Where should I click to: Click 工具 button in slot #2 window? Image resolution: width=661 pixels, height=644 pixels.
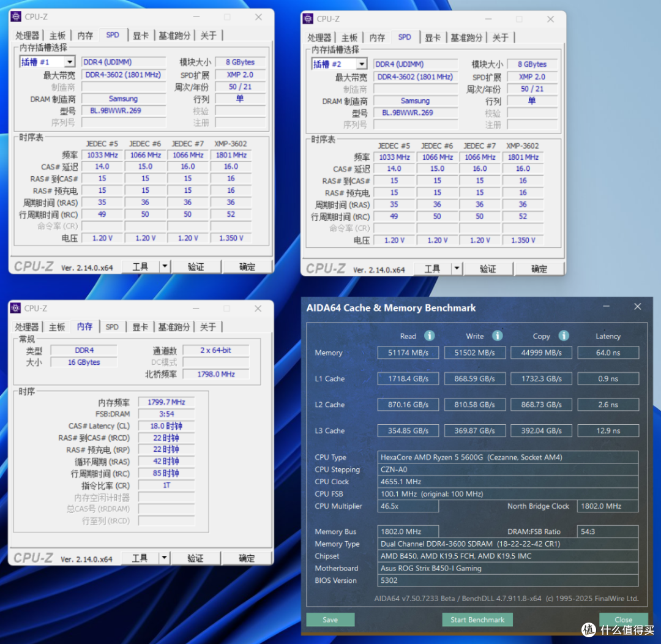click(433, 269)
